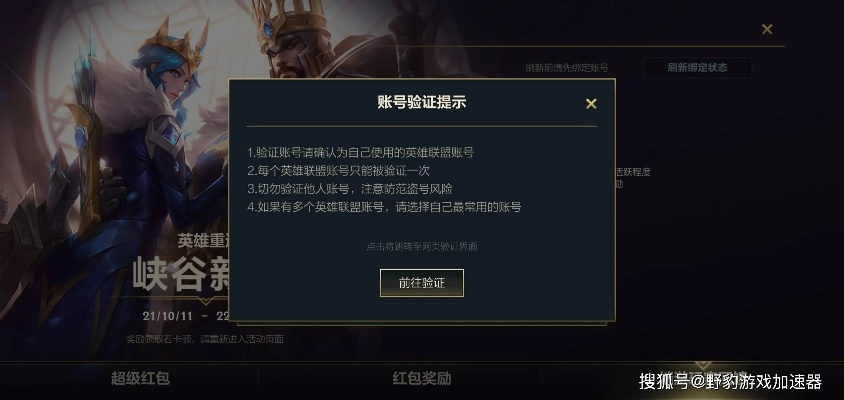Viewport: 844px width, 400px height.
Task: Click the chevron ornament under 峡谷 title
Action: (205, 300)
